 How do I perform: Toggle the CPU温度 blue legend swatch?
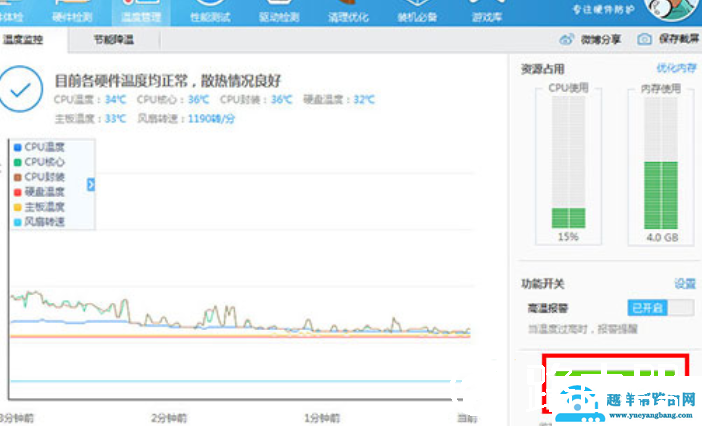18,147
